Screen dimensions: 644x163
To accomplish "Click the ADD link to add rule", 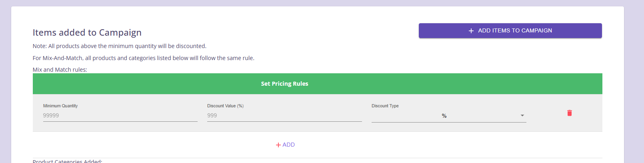I will point(285,145).
